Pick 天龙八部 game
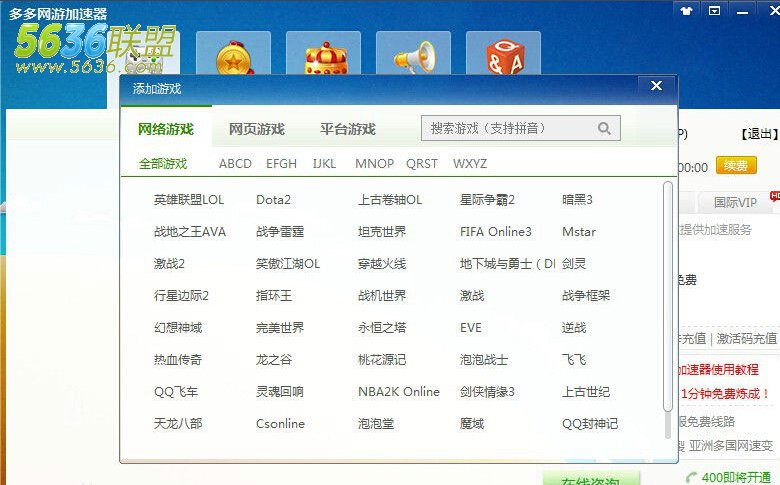This screenshot has height=485, width=780. tap(178, 424)
